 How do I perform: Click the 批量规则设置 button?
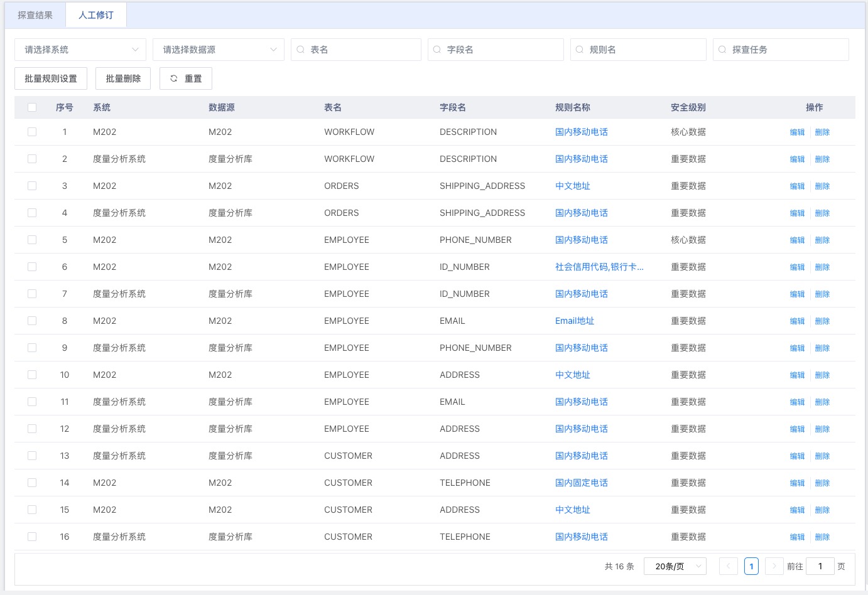51,78
